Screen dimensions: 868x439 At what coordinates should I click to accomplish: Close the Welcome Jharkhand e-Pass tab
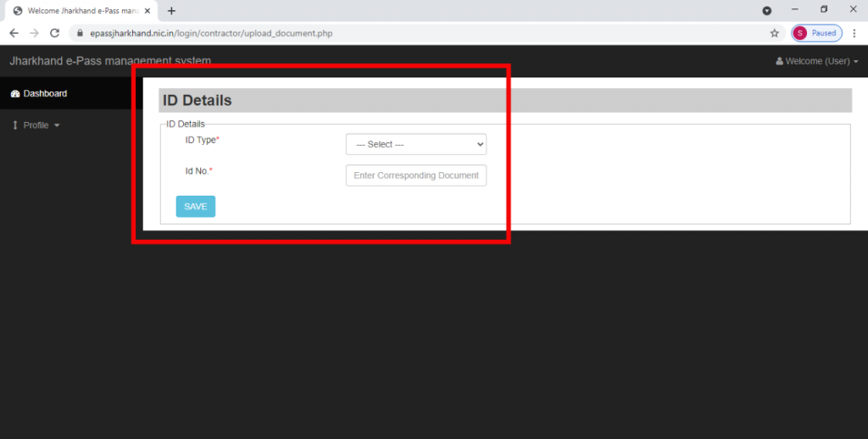(147, 10)
